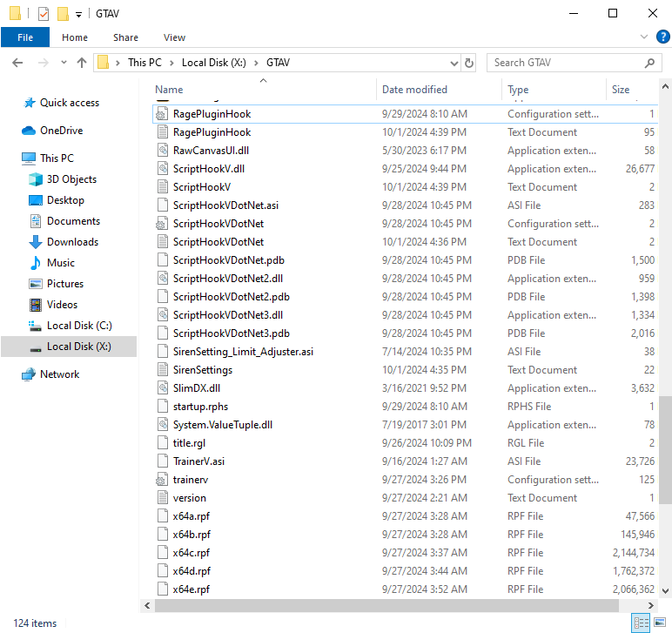Click in the Search GTAV field
Image resolution: width=672 pixels, height=633 pixels.
click(564, 63)
